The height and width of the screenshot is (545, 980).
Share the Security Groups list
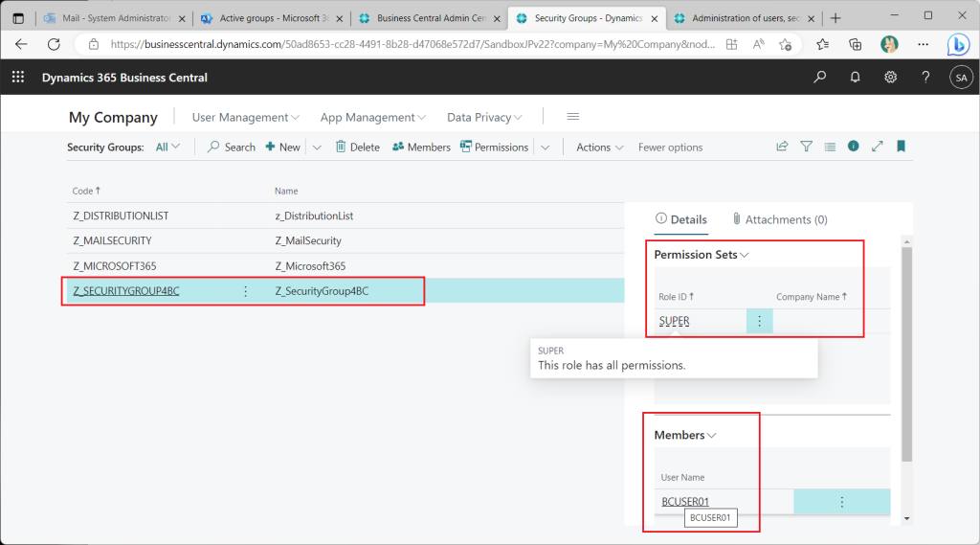pos(782,147)
